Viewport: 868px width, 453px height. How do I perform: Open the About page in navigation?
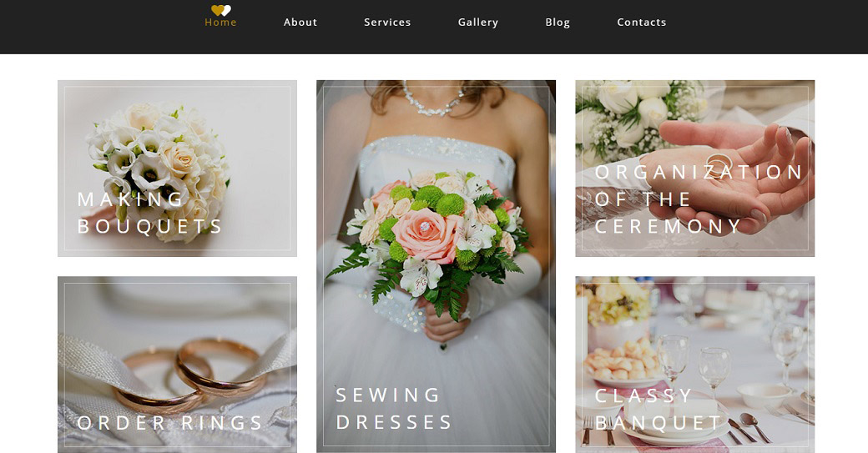(300, 23)
